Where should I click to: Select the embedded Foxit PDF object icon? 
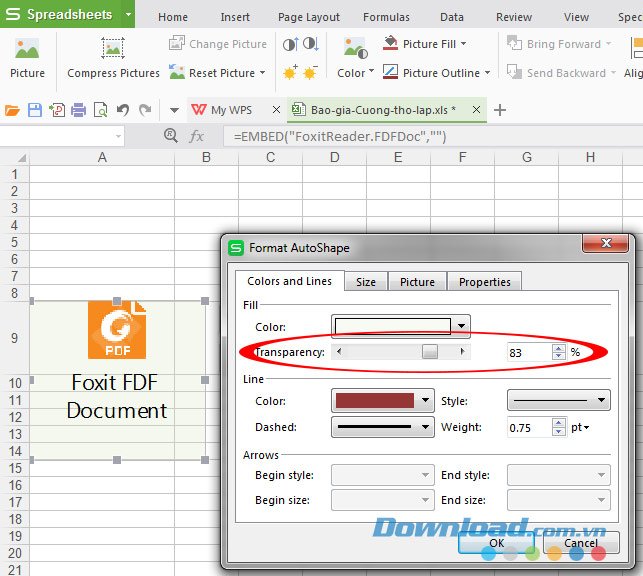[x=117, y=330]
